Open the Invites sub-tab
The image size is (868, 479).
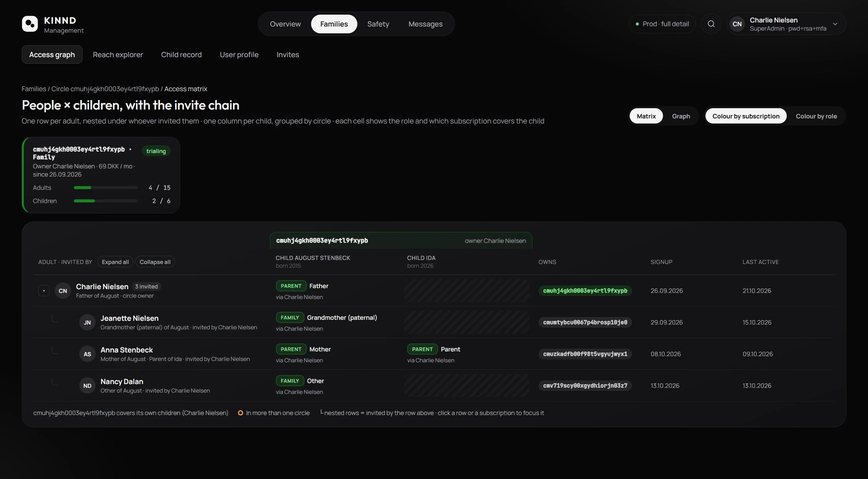(288, 54)
